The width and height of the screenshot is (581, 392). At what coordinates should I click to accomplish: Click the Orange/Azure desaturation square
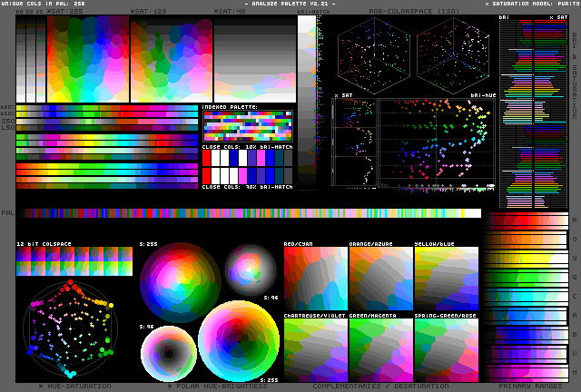379,279
